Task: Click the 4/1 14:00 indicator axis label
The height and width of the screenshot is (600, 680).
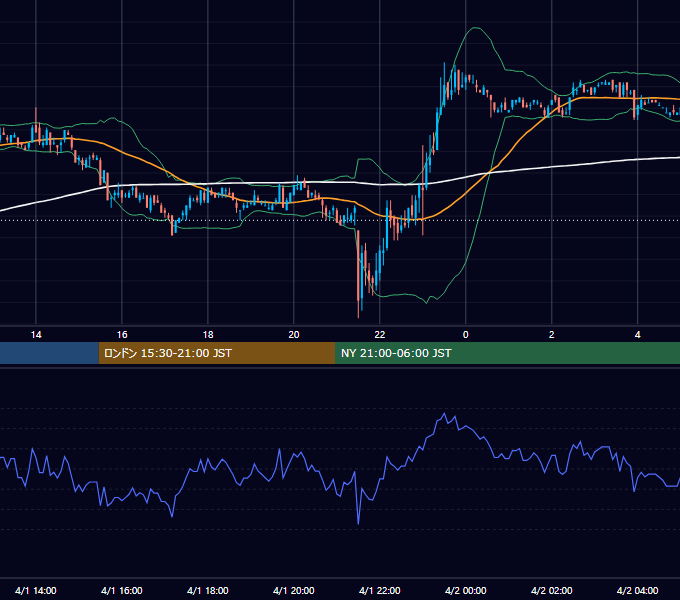Action: tap(36, 590)
